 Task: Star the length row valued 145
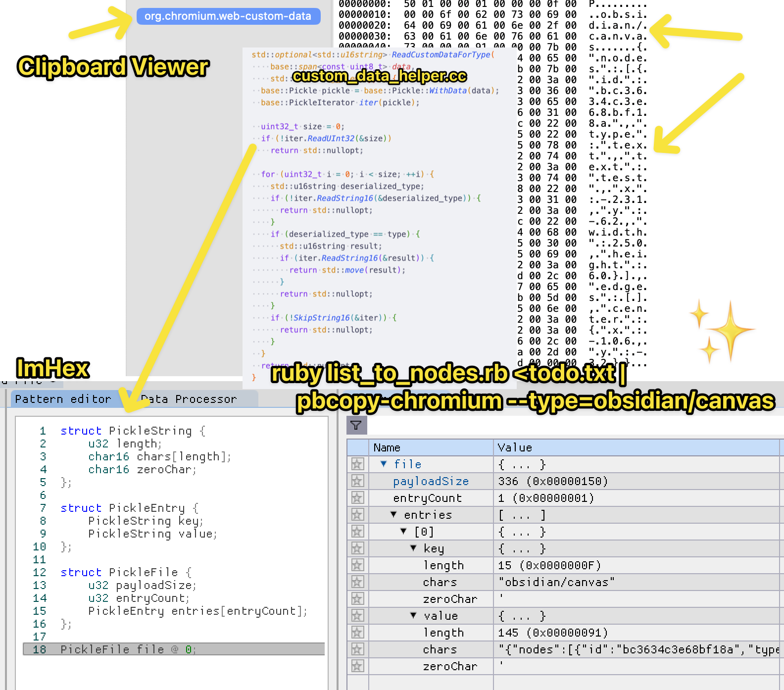[x=357, y=633]
